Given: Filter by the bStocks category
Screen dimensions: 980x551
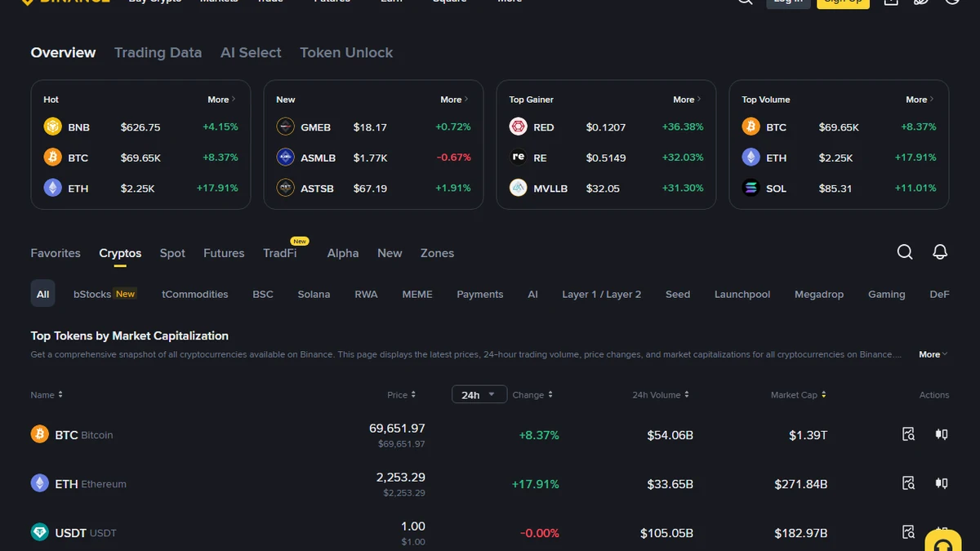Looking at the screenshot, I should (105, 294).
